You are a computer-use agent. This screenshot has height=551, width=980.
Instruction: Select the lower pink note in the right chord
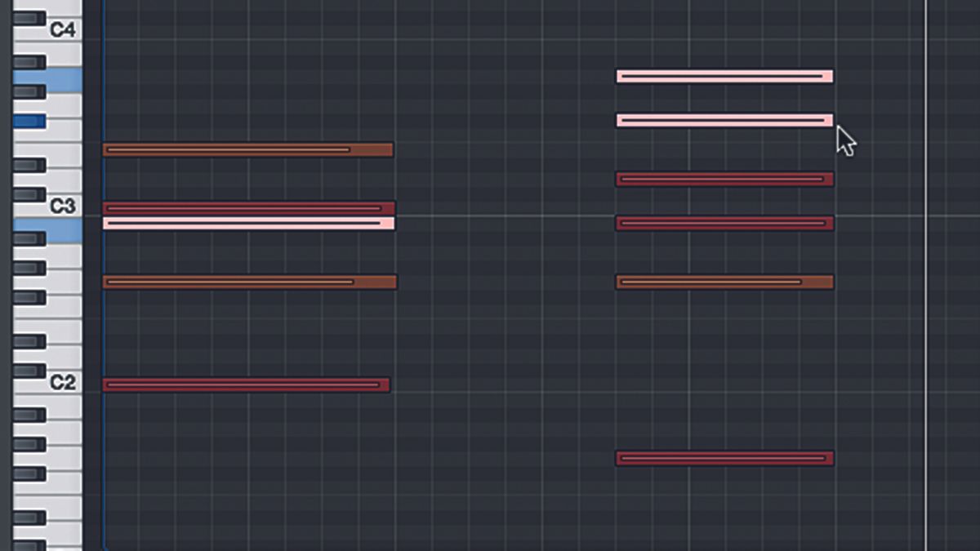coord(723,120)
